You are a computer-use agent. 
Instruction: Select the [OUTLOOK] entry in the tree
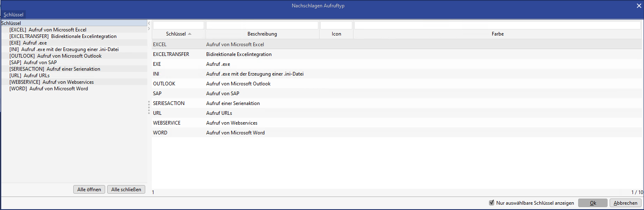(x=55, y=56)
